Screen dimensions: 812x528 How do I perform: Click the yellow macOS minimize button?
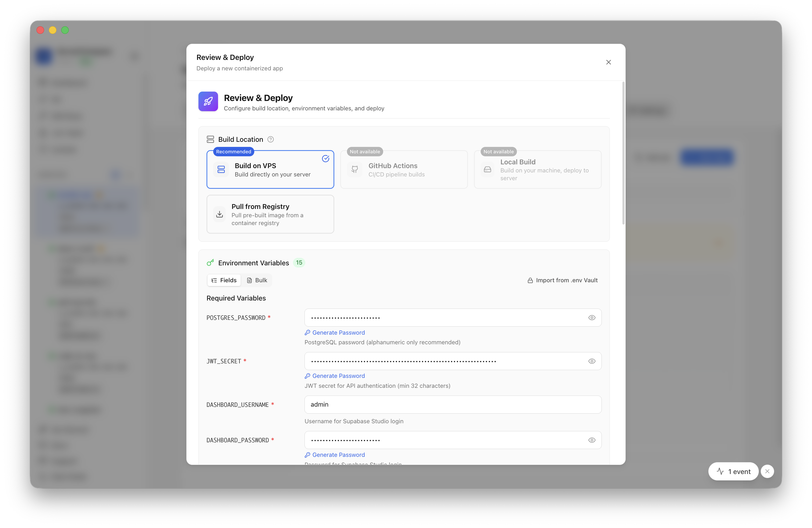(x=53, y=30)
